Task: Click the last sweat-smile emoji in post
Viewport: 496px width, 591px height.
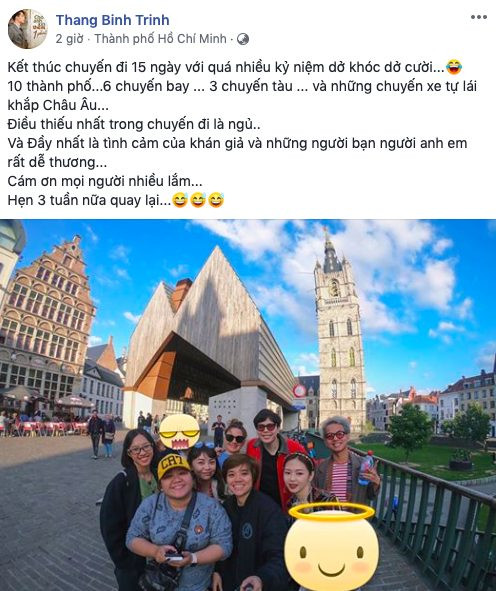Action: tap(216, 200)
